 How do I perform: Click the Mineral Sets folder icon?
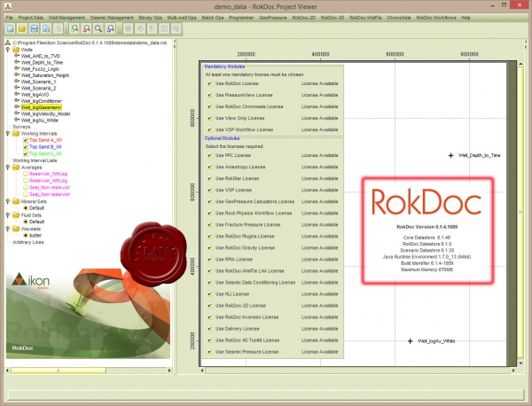(x=16, y=201)
